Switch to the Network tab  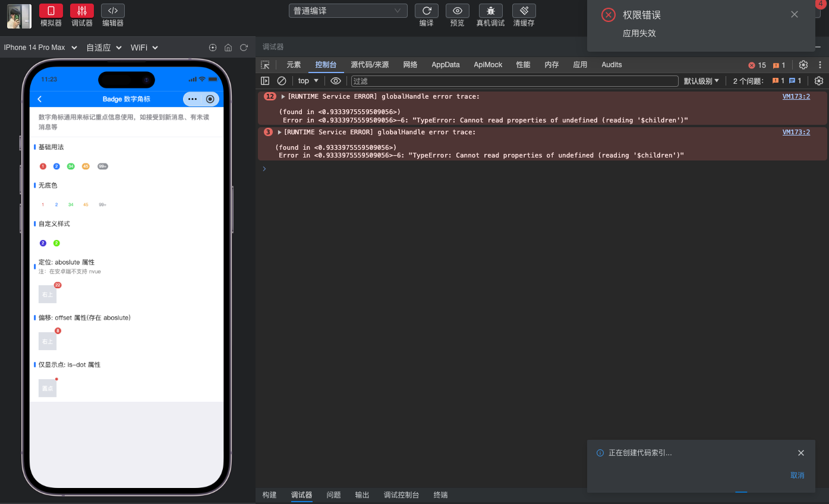tap(410, 65)
